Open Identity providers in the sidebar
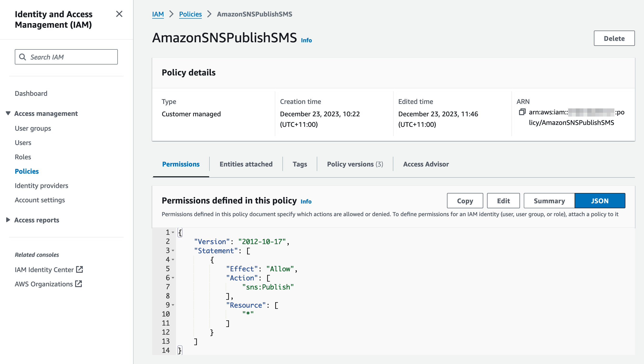This screenshot has height=364, width=644. tap(41, 185)
